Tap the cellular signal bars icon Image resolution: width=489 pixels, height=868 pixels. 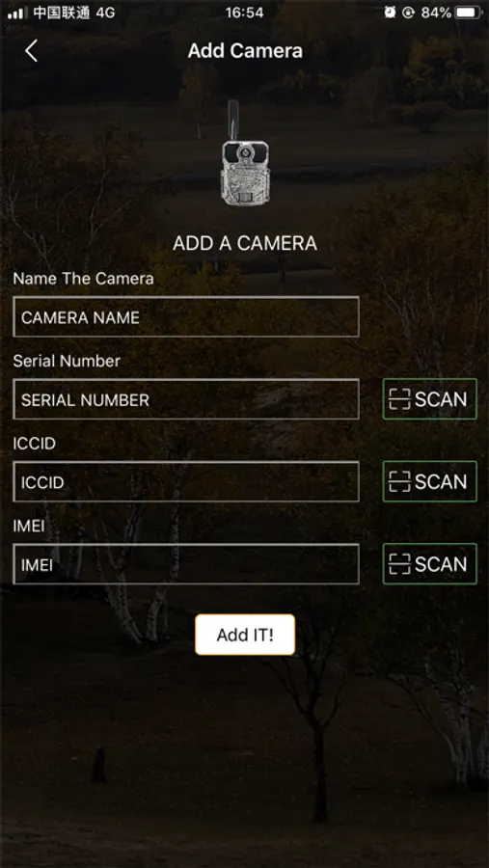click(17, 14)
